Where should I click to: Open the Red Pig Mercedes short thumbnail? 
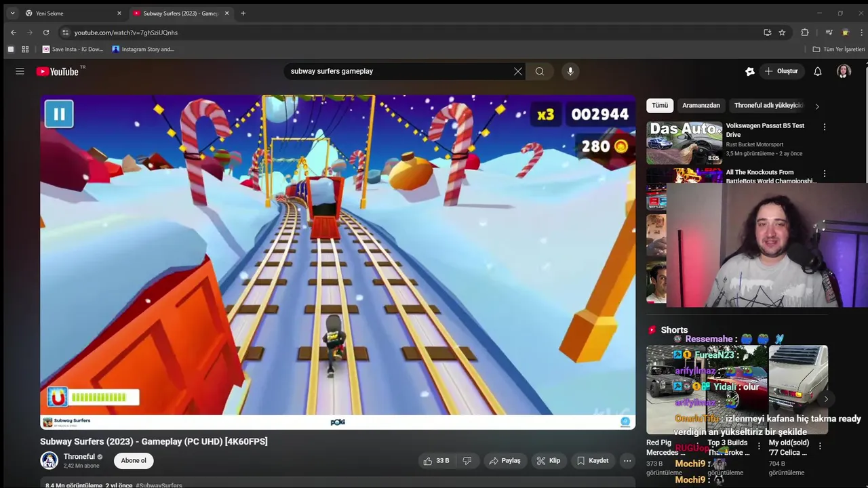tap(676, 390)
